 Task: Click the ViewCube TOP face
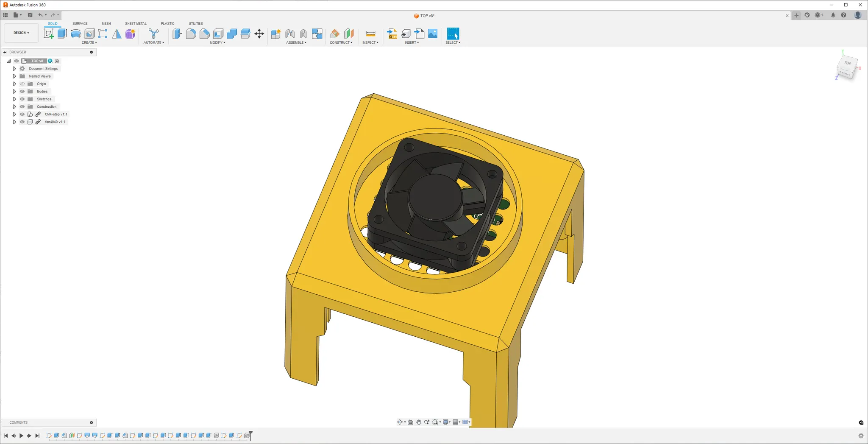pyautogui.click(x=848, y=63)
